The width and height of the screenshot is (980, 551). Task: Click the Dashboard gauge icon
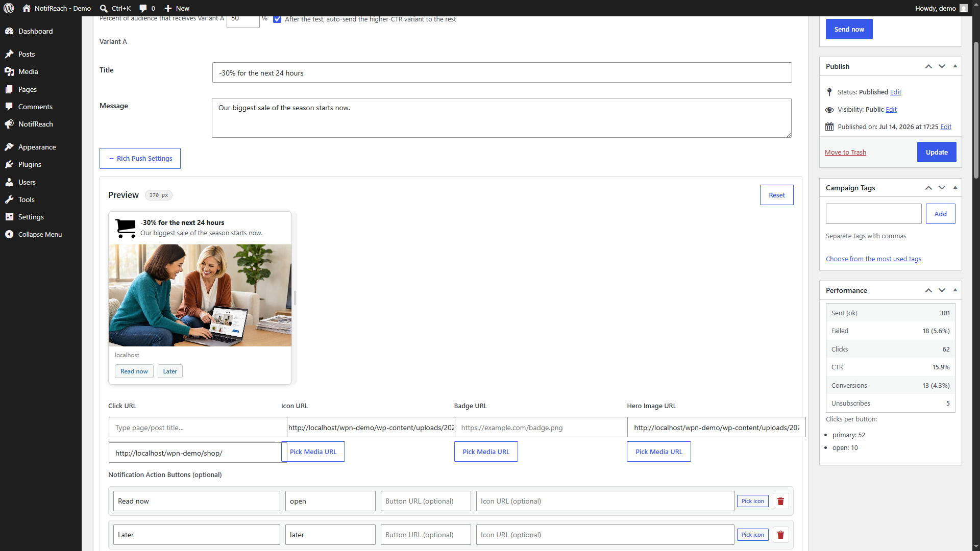click(9, 31)
